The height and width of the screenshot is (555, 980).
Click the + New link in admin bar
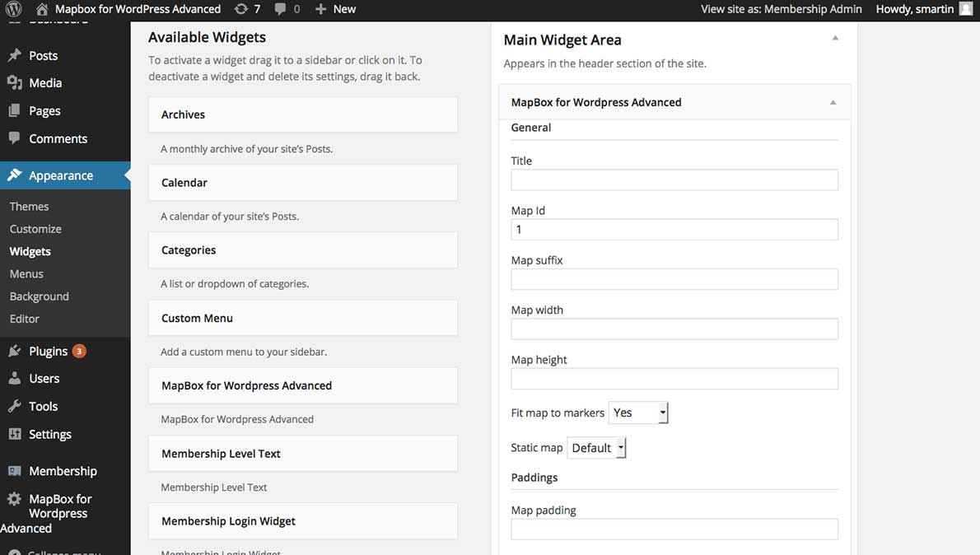[x=336, y=9]
